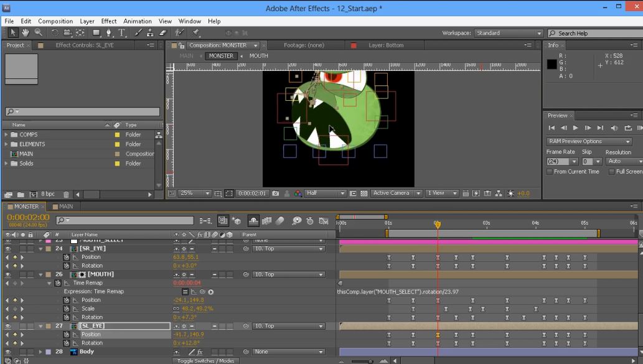The width and height of the screenshot is (643, 364).
Task: Select the Rotation tool
Action: (x=55, y=33)
